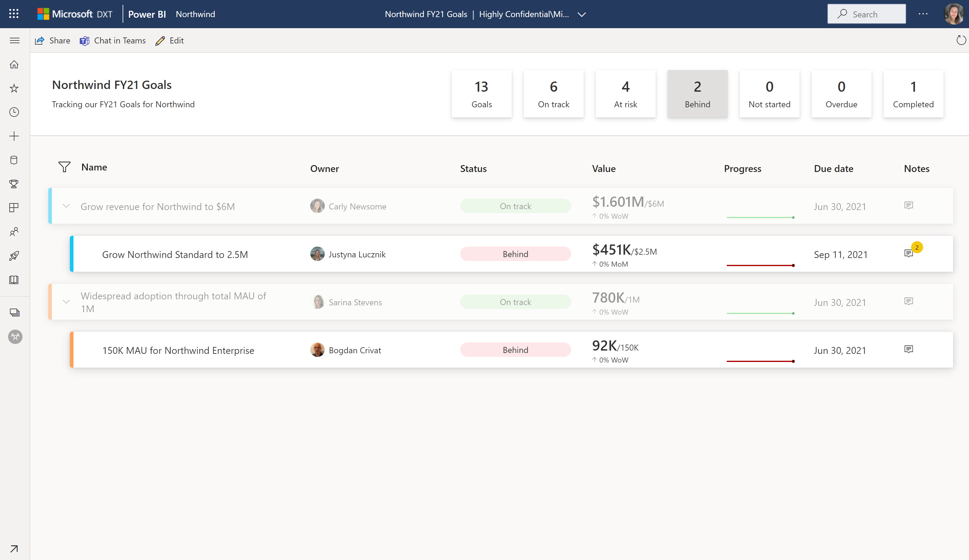Open Chat in Teams panel
Screen dimensions: 969x560
(x=113, y=41)
